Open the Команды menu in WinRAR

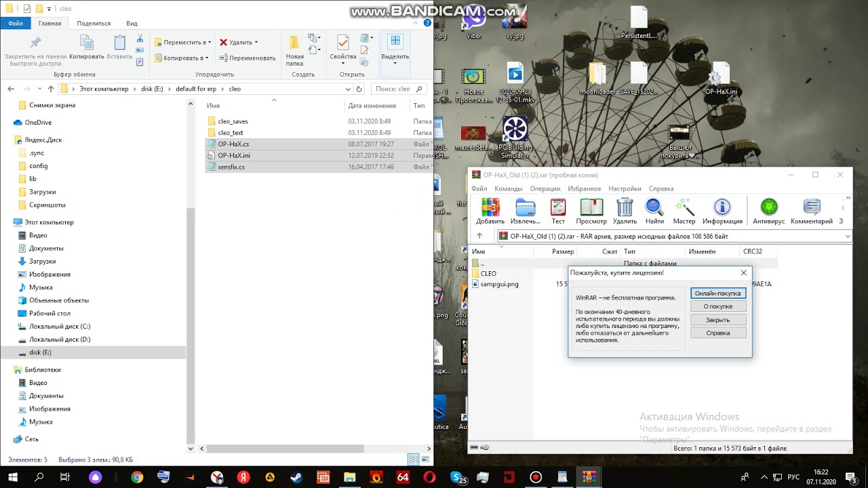coord(508,188)
